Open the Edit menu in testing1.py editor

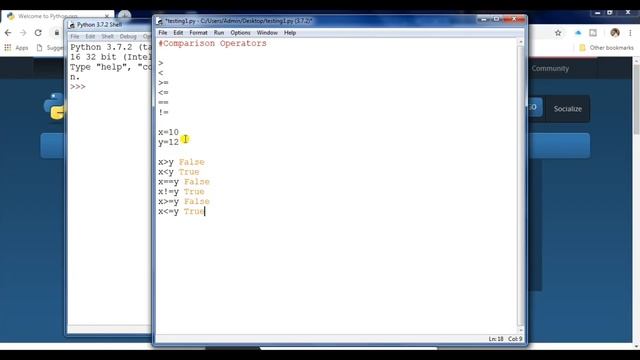[178, 33]
